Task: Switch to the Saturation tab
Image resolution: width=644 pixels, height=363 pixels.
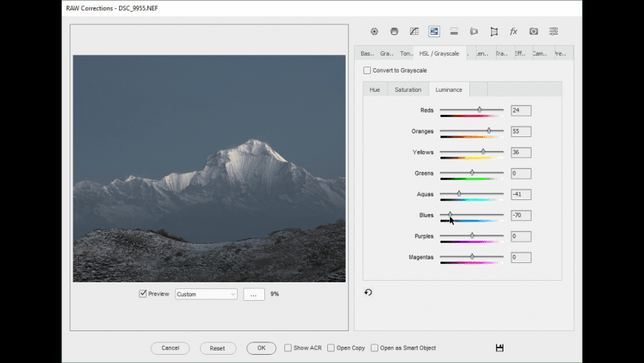Action: pos(408,90)
